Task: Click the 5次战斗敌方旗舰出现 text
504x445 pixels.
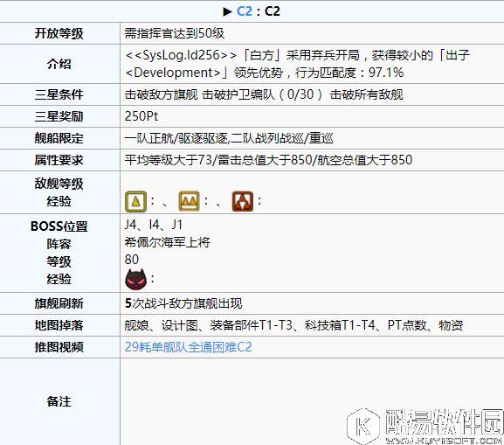Action: click(183, 303)
